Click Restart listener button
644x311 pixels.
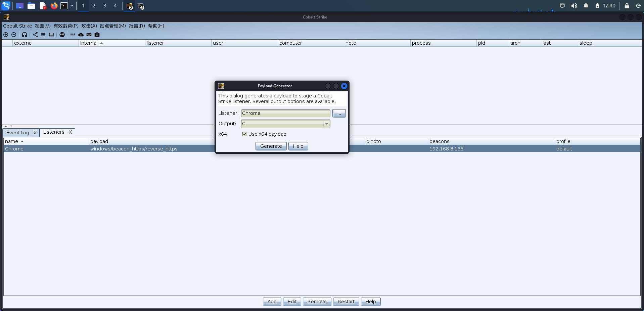coord(346,302)
